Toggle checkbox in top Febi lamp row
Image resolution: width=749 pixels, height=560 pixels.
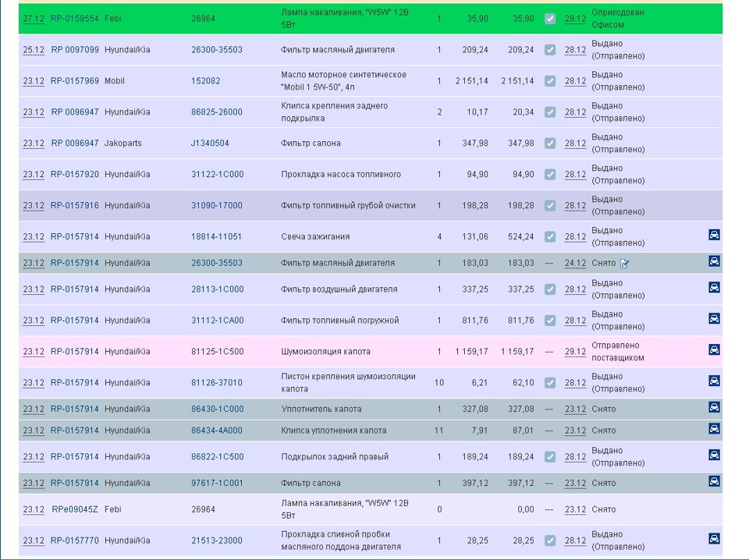coord(550,19)
